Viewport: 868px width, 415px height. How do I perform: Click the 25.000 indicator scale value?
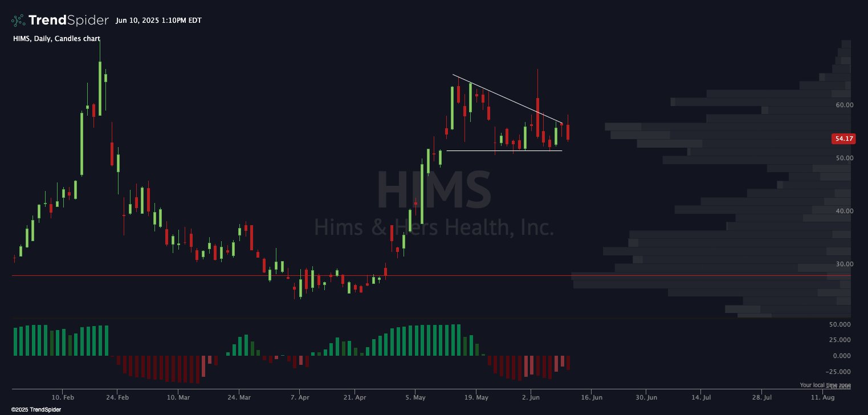pos(840,340)
